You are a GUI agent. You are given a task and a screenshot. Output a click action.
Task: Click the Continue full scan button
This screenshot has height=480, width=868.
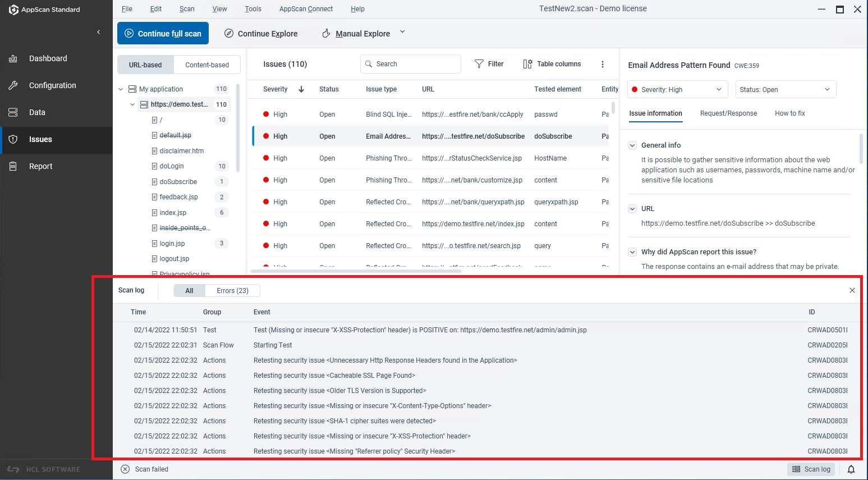[163, 34]
